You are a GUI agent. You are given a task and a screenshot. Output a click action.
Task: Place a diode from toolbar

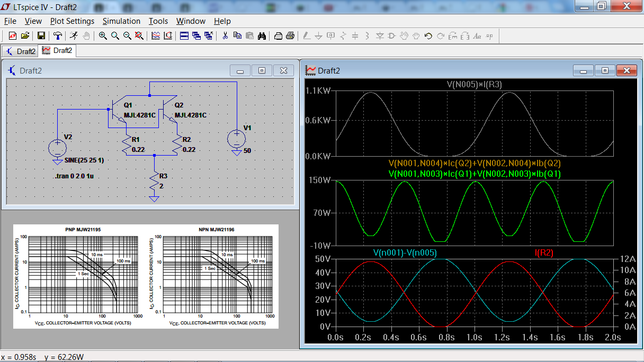coord(380,36)
